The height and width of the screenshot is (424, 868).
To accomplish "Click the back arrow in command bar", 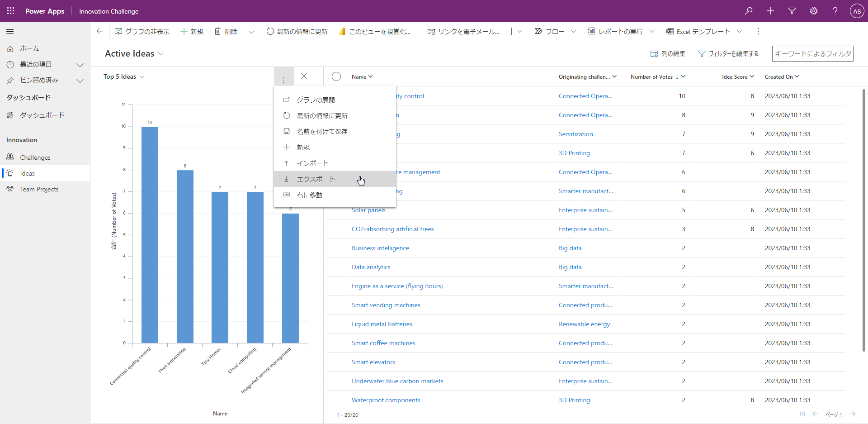I will (x=99, y=31).
